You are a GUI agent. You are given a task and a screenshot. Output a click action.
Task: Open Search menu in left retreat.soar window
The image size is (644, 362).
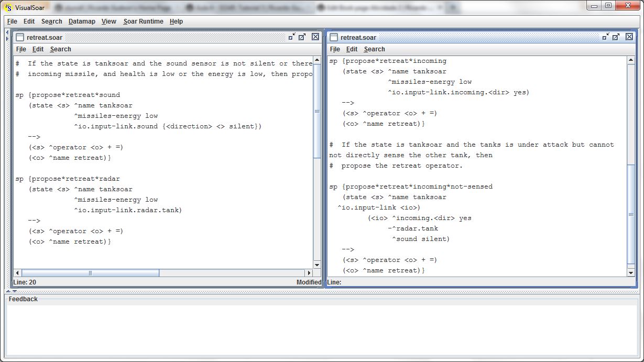coord(60,49)
